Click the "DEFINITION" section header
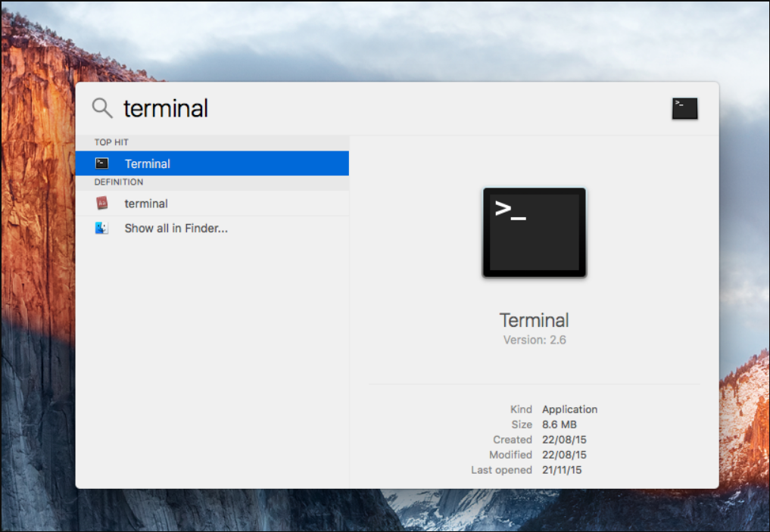Viewport: 770px width, 532px height. [x=119, y=182]
